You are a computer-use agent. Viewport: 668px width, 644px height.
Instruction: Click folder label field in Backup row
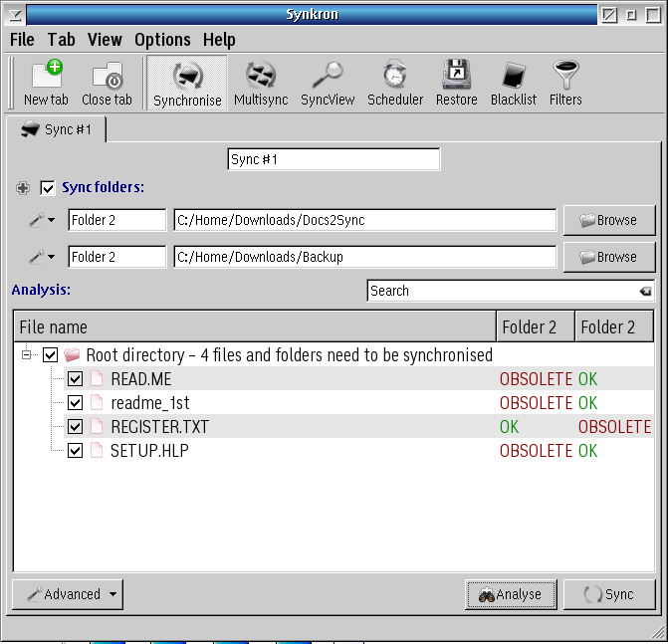tap(116, 257)
